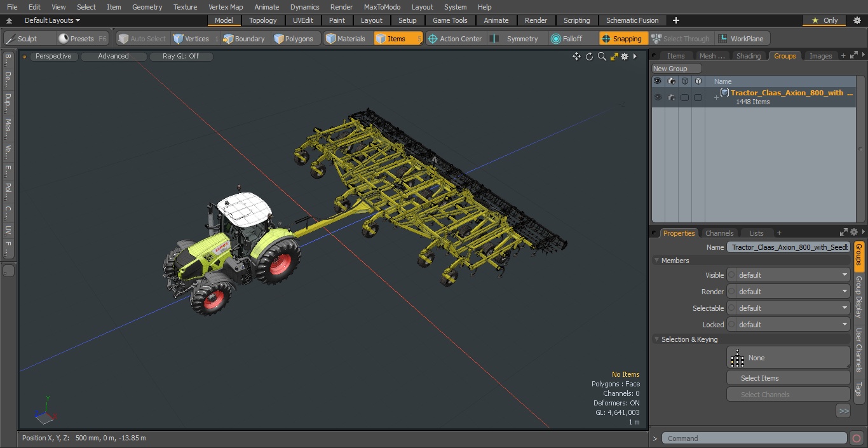Open the Action Center options
Screen dimensions: 868x448
[455, 39]
